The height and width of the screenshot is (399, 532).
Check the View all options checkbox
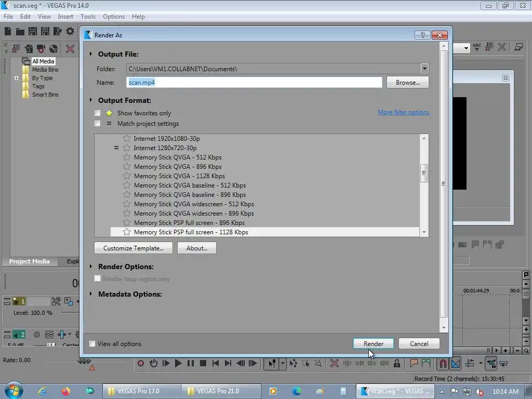pyautogui.click(x=92, y=344)
